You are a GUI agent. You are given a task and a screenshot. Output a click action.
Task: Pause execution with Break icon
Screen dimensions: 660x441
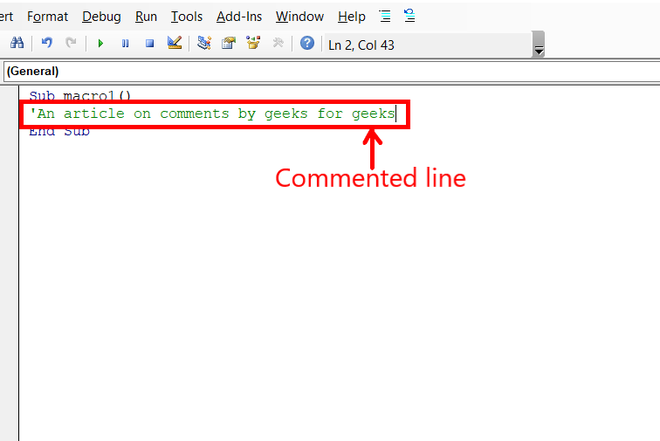pyautogui.click(x=125, y=43)
